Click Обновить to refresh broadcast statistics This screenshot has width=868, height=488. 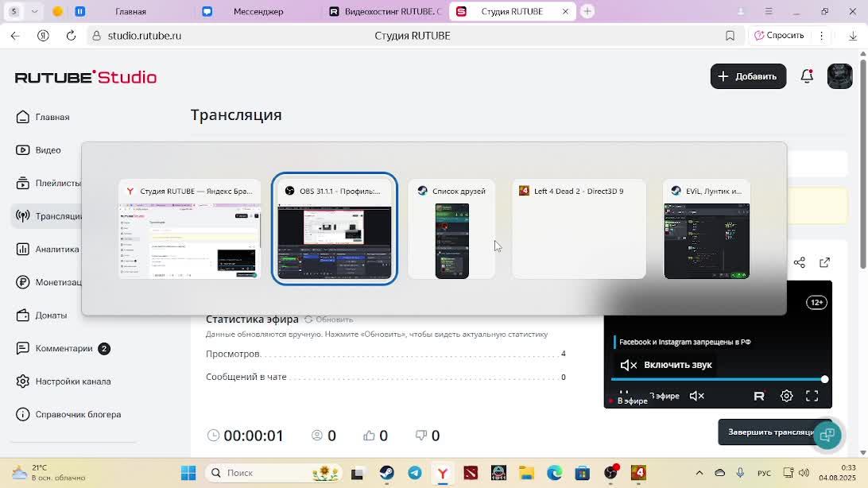pos(329,320)
